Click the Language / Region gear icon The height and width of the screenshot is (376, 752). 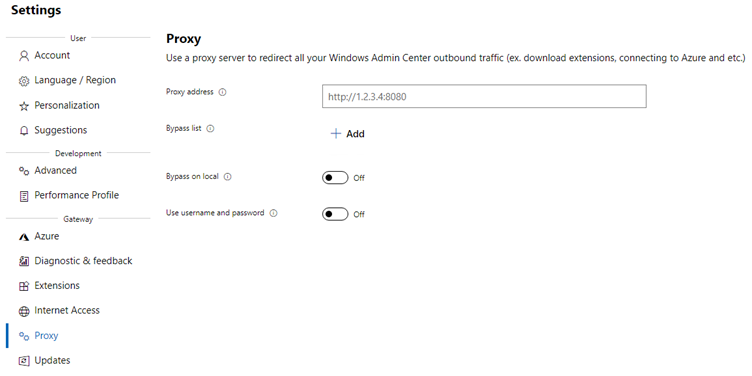pyautogui.click(x=24, y=81)
